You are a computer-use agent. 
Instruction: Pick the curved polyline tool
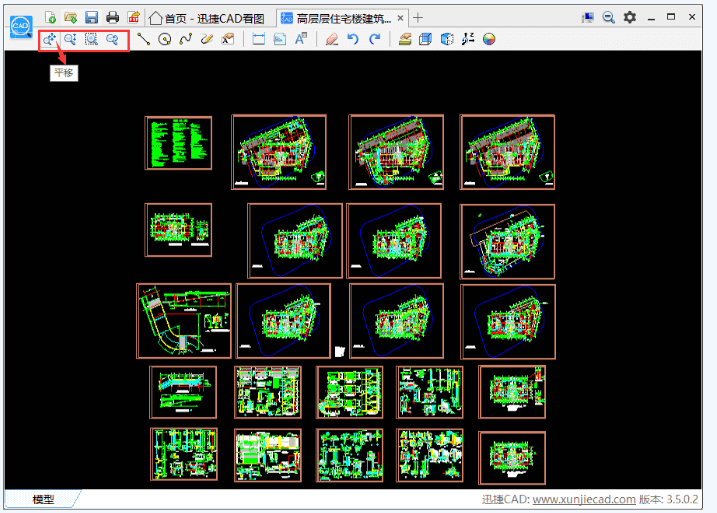(x=185, y=40)
